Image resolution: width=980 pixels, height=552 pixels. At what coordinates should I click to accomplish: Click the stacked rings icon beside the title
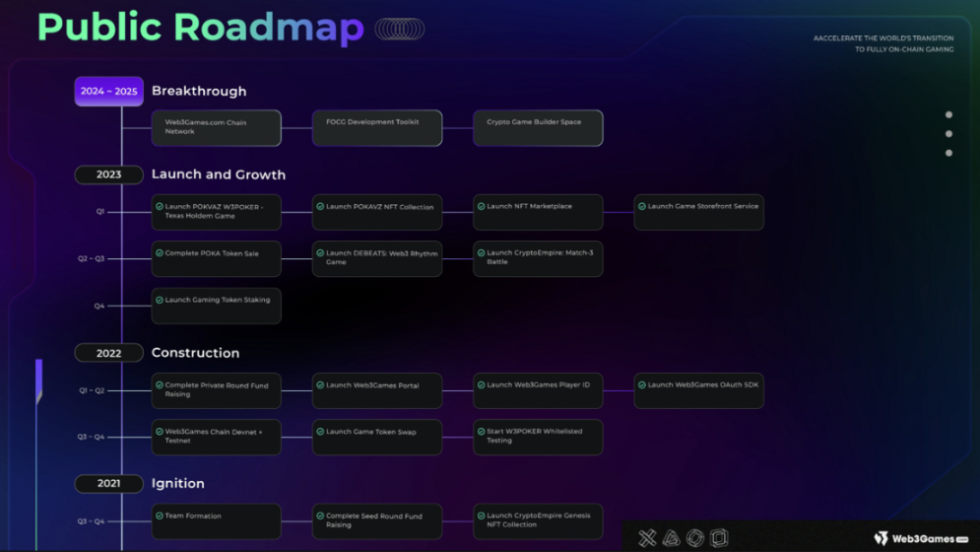400,30
